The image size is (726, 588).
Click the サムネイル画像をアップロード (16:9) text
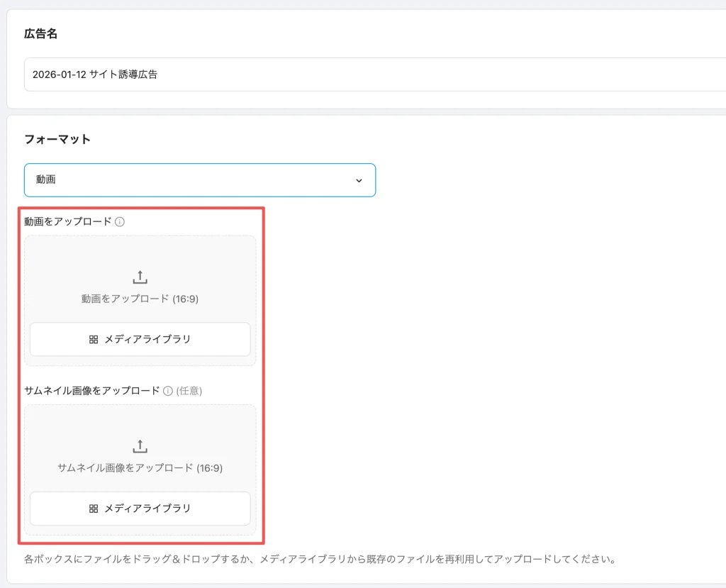pos(140,468)
